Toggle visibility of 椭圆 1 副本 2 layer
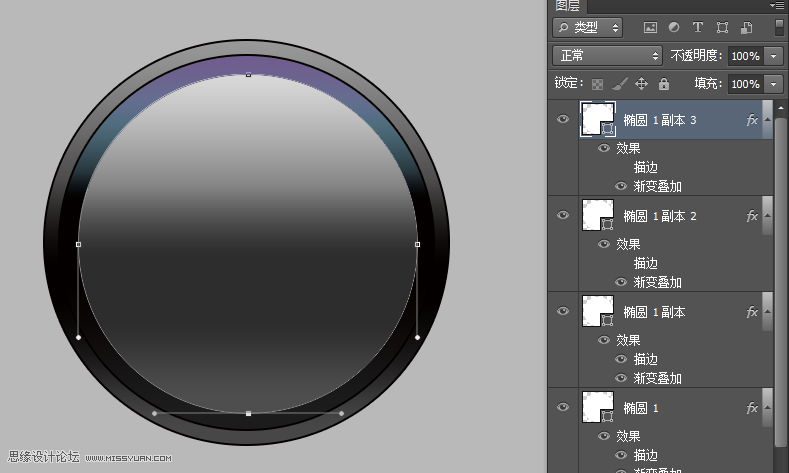This screenshot has height=473, width=789. 563,215
